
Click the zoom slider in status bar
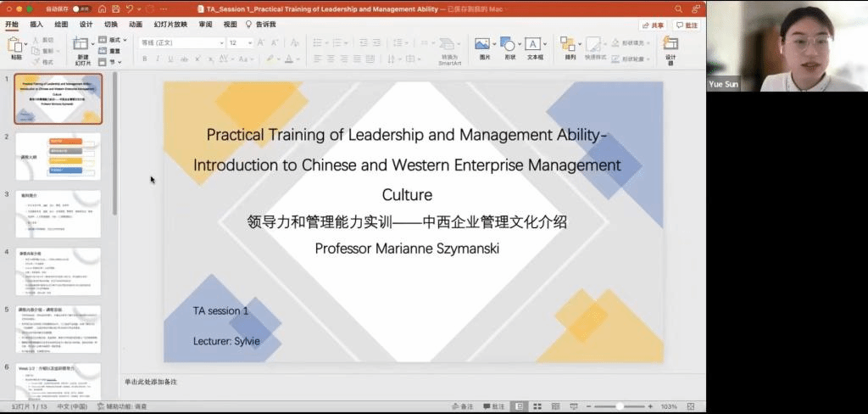pyautogui.click(x=620, y=406)
